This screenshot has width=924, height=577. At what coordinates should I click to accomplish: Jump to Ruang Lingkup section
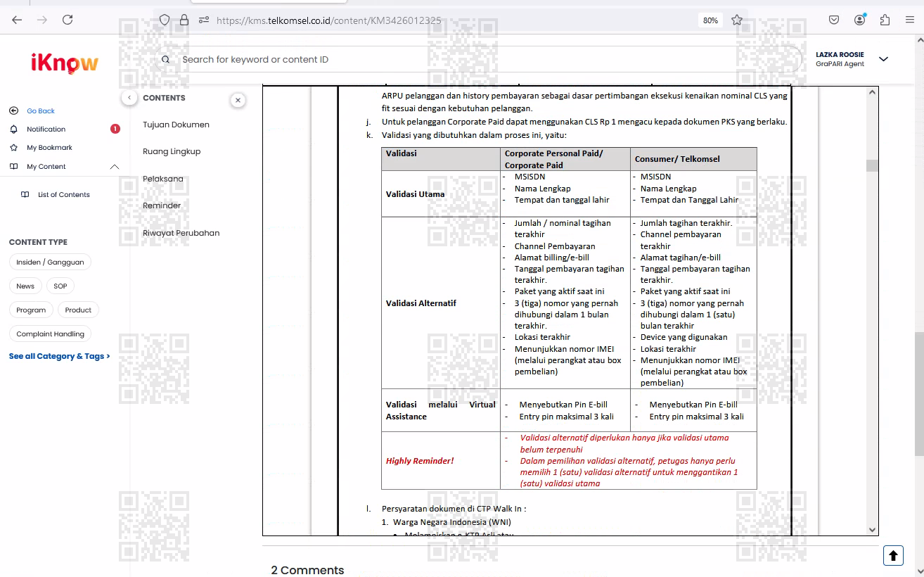pyautogui.click(x=172, y=151)
